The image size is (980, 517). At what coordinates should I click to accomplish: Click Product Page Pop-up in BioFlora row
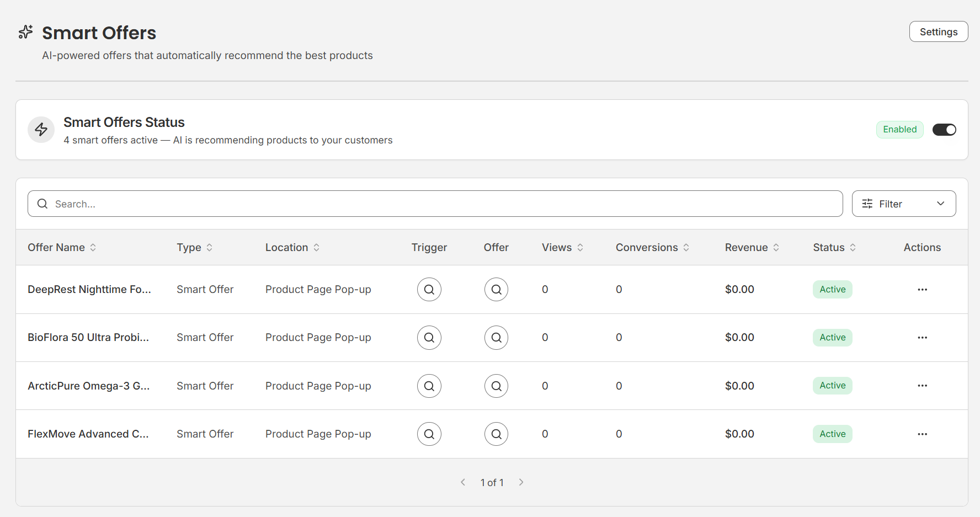tap(318, 337)
